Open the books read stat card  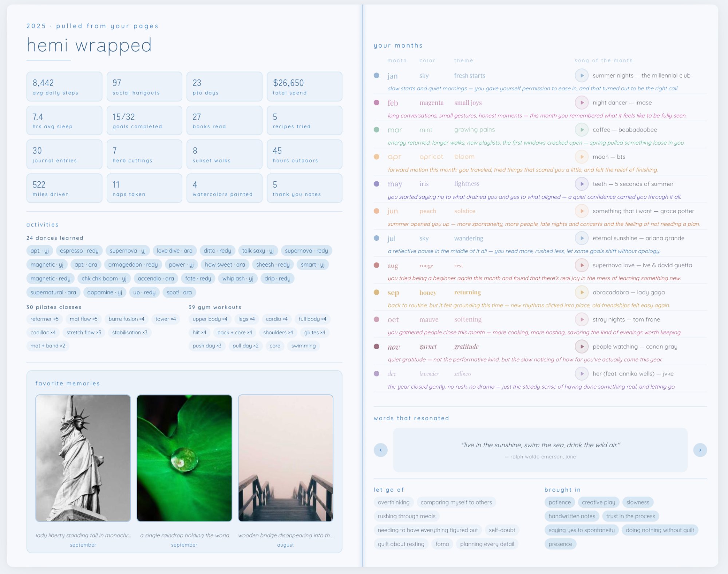(224, 121)
